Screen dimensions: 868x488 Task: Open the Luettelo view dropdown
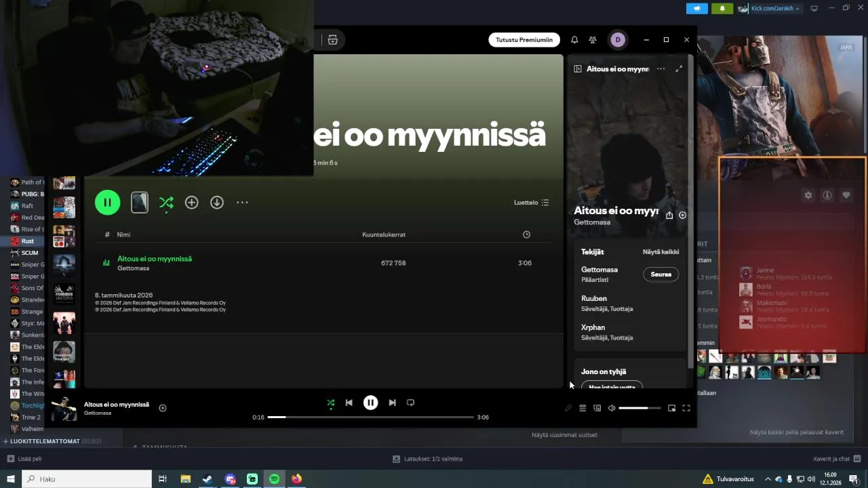(x=532, y=203)
